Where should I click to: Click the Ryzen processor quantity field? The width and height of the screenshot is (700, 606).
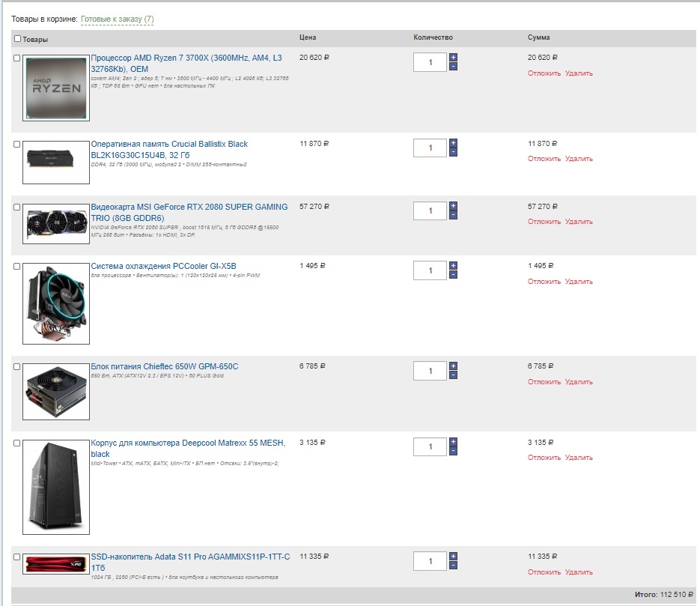pos(430,62)
